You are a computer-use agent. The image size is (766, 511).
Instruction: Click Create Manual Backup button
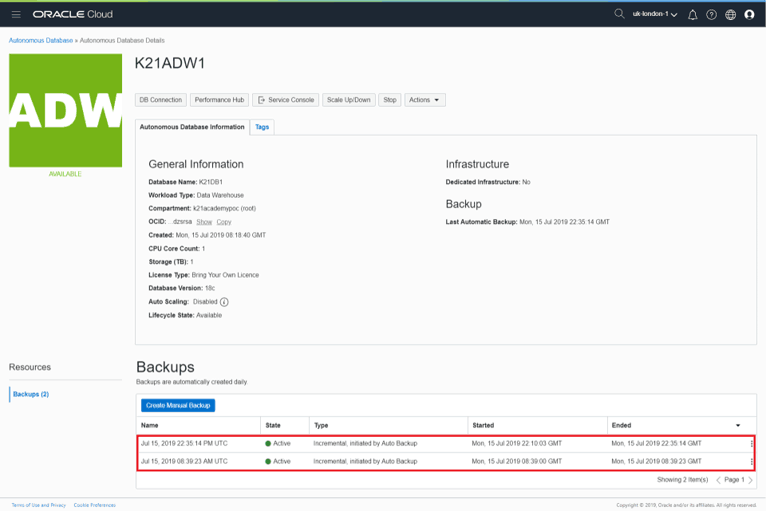[x=178, y=405]
